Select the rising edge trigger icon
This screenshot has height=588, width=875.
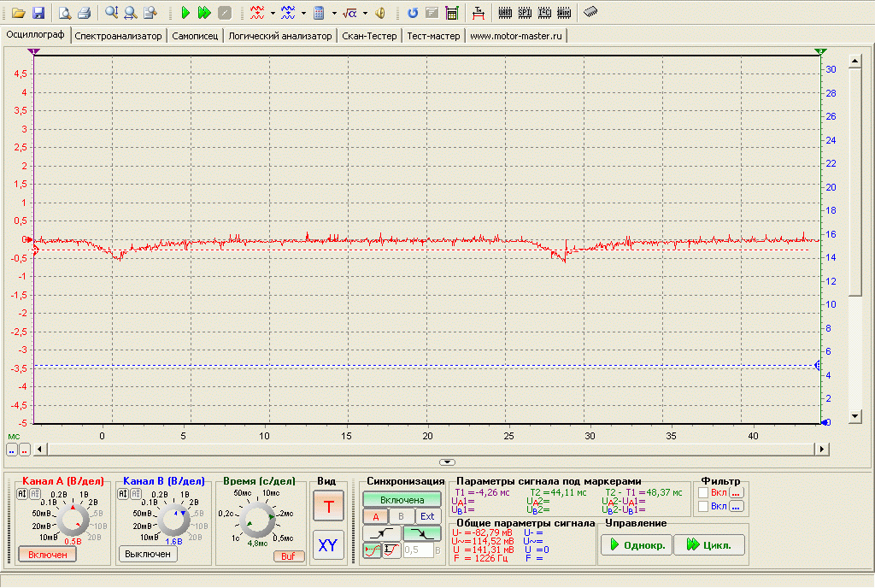(380, 533)
